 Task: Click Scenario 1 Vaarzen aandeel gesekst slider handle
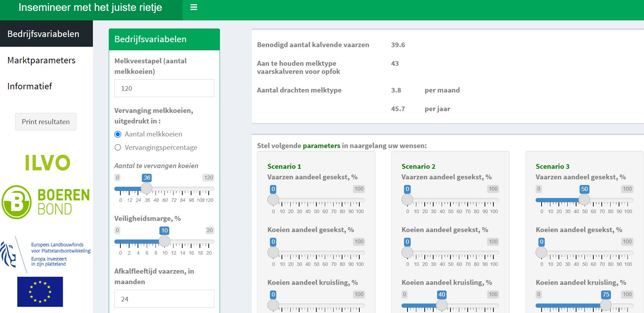(x=273, y=200)
